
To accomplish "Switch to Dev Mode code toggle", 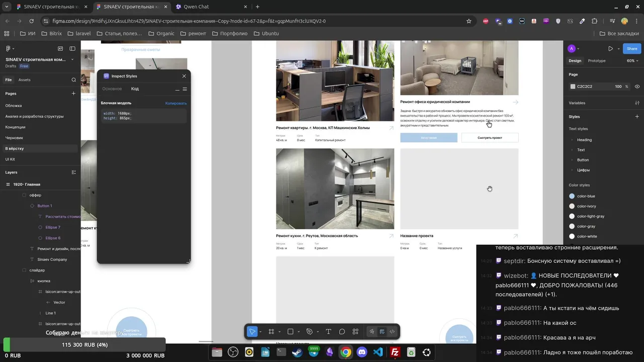I will point(392,331).
